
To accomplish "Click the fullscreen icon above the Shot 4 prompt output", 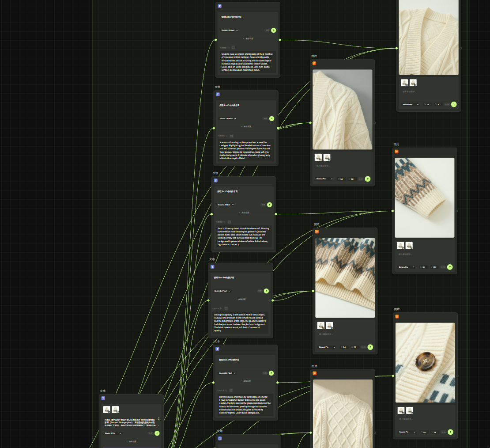I will 226,308.
